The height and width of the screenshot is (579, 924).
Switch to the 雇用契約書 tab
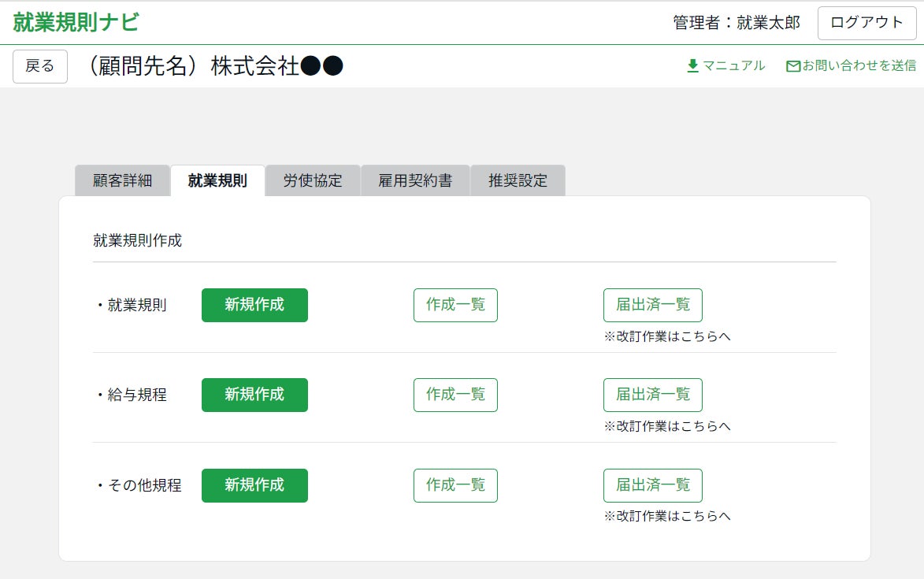pyautogui.click(x=415, y=181)
